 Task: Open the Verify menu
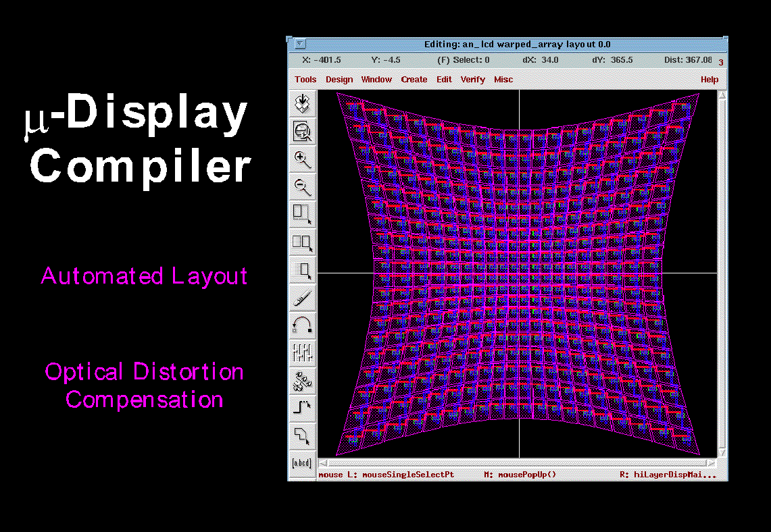tap(472, 80)
